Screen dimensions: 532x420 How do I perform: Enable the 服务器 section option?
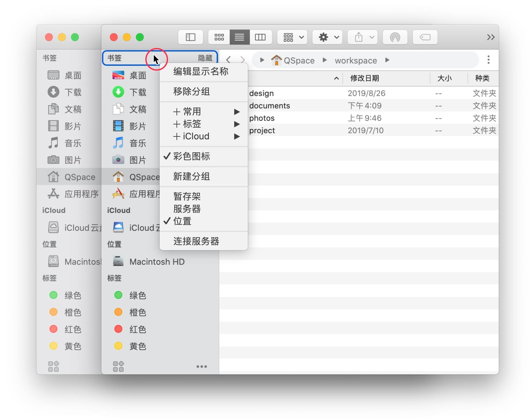(187, 209)
